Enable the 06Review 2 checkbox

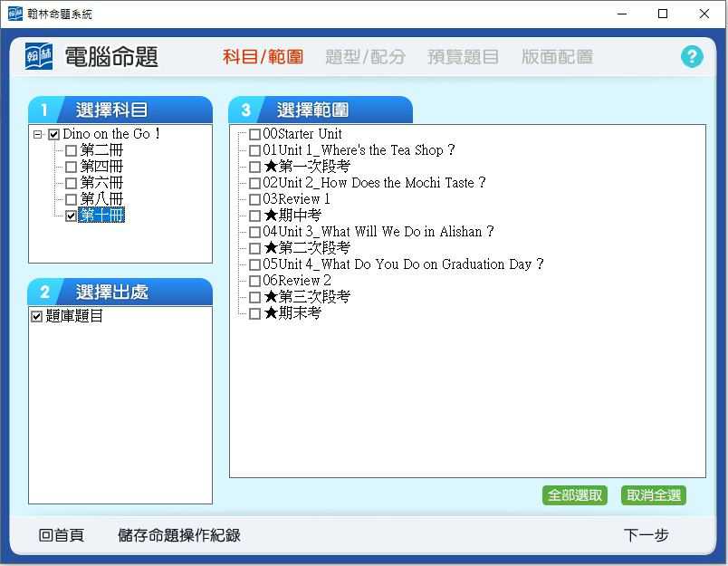(x=255, y=281)
